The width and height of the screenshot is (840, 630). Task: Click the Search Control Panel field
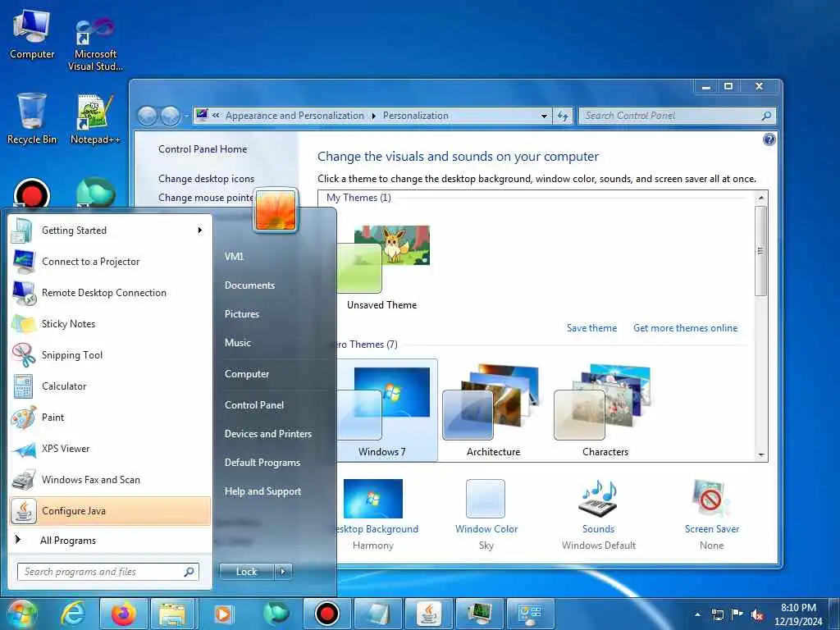[677, 116]
